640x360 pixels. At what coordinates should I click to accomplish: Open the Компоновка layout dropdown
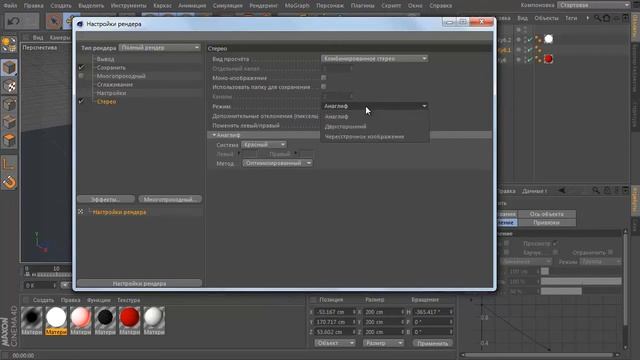coord(594,5)
